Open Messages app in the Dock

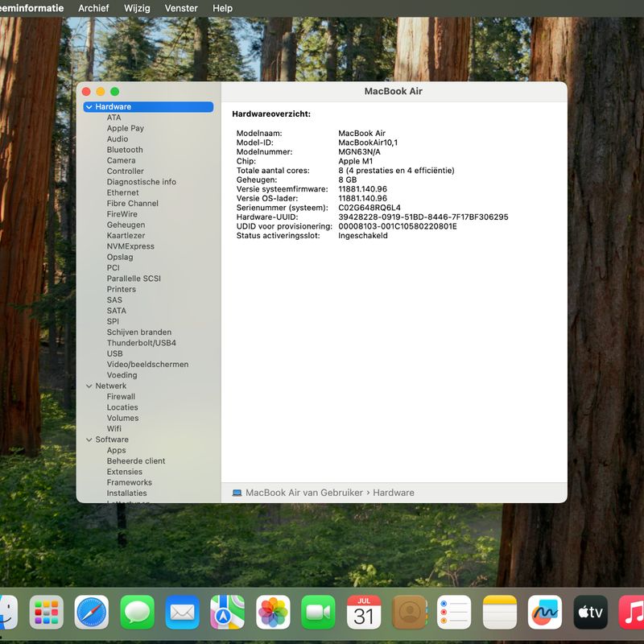click(137, 613)
